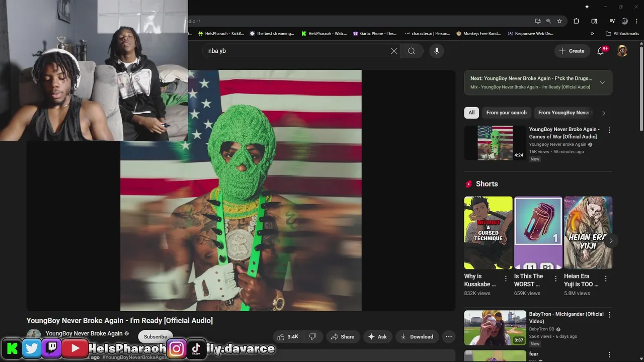Screen dimensions: 644x362
Task: Subscribe to YoungBoy Never Broke Again
Action: pos(155,336)
